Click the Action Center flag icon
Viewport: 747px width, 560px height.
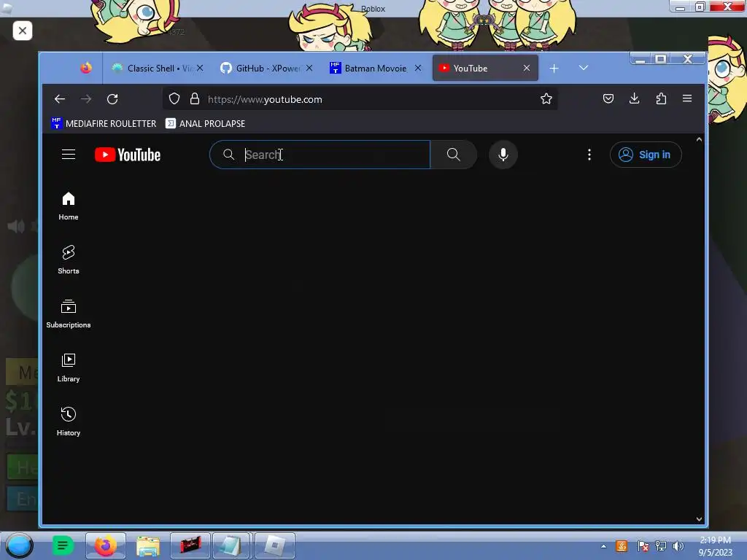click(642, 546)
